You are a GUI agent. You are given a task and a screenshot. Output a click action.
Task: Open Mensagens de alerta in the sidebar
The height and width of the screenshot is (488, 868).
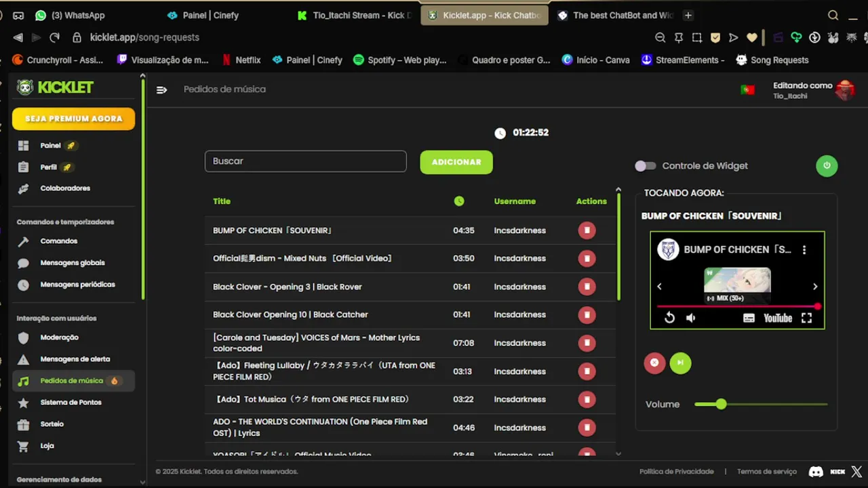click(75, 359)
